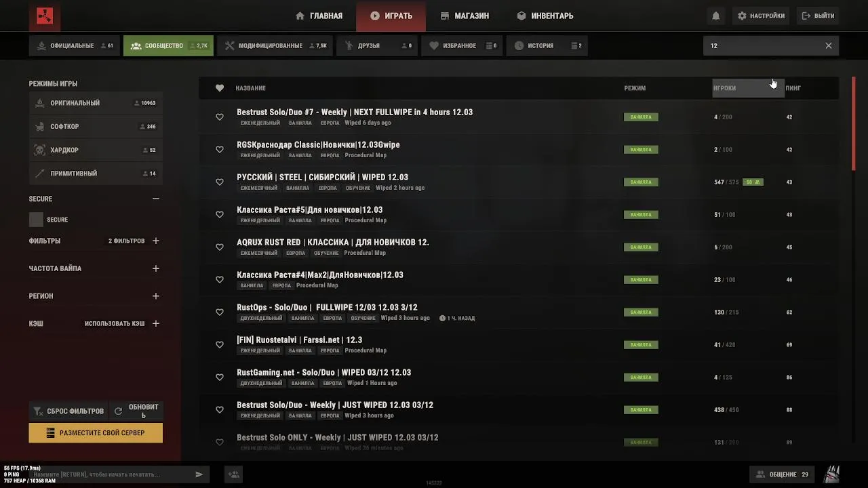Open НАСТРОЙКИ settings button

tap(761, 16)
